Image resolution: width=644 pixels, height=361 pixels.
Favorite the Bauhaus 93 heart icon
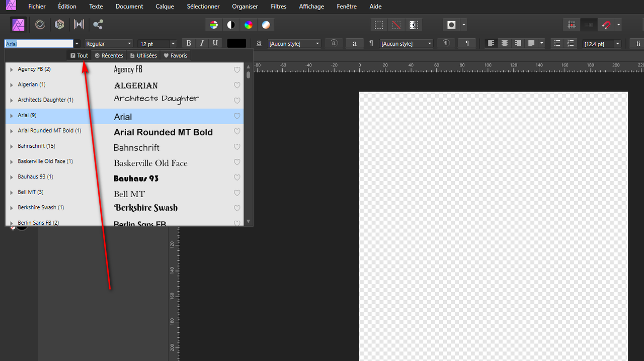237,177
